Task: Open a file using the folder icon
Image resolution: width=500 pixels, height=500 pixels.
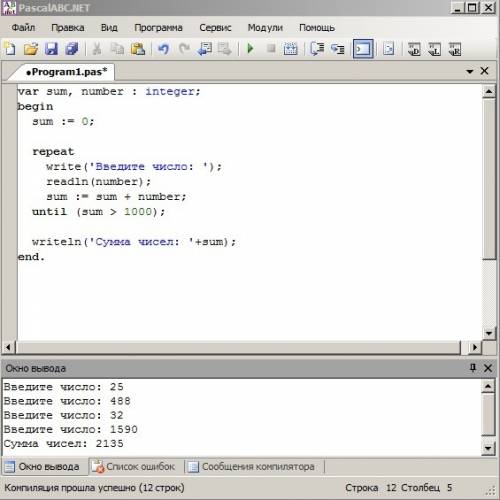Action: pyautogui.click(x=31, y=49)
